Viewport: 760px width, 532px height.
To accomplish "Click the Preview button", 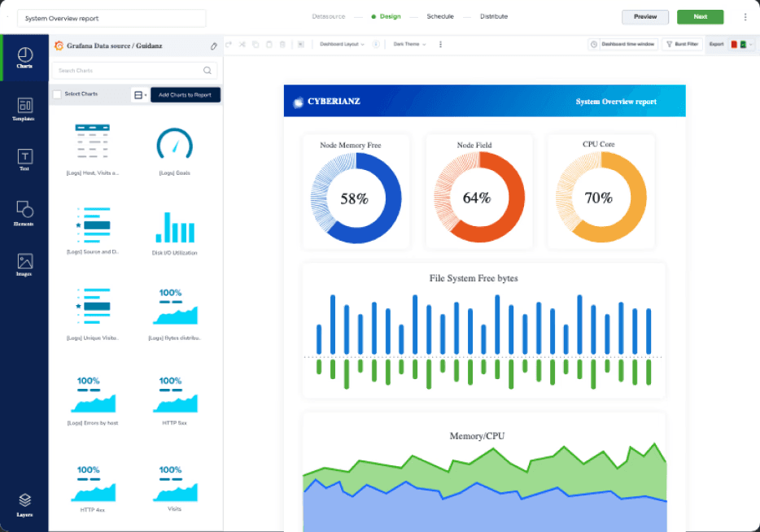I will click(x=645, y=17).
